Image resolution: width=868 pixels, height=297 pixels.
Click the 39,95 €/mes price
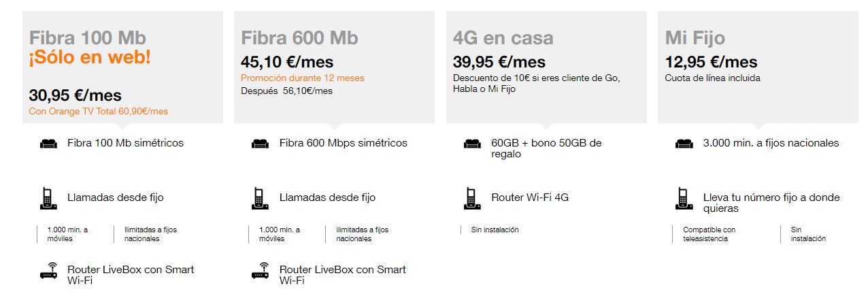tap(499, 63)
